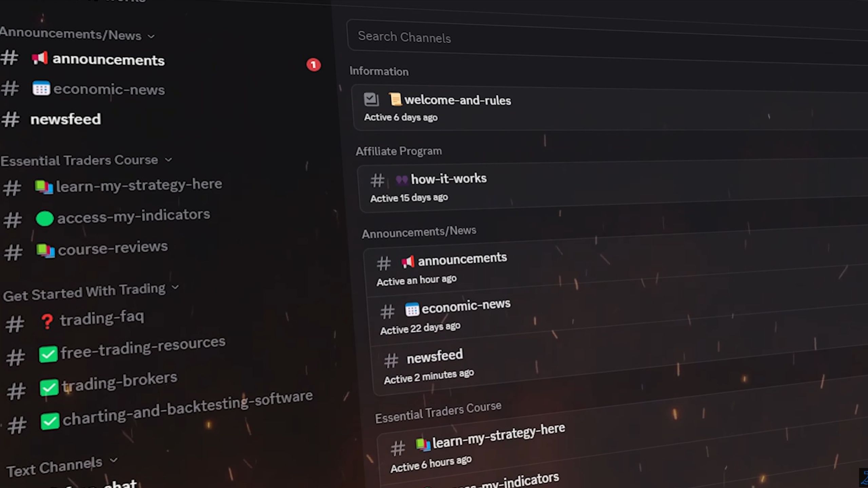Viewport: 868px width, 488px height.
Task: Click the 'Active 6 days ago' text
Action: tap(401, 117)
